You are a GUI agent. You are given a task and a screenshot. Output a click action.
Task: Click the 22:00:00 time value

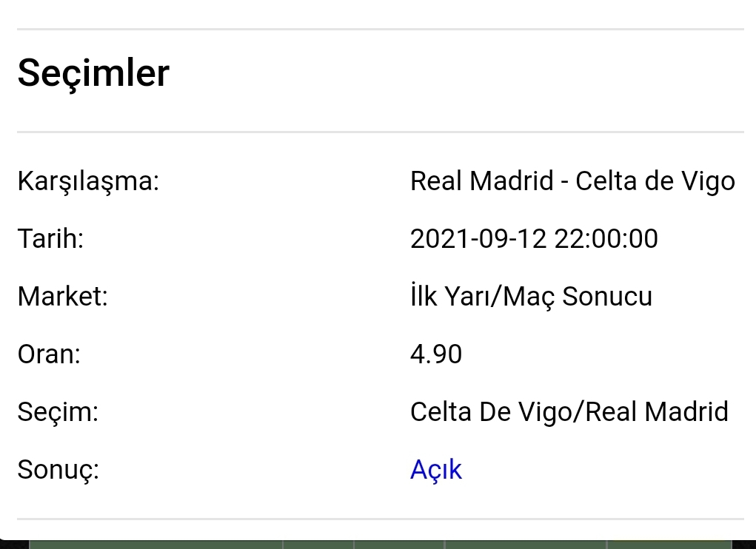(606, 239)
